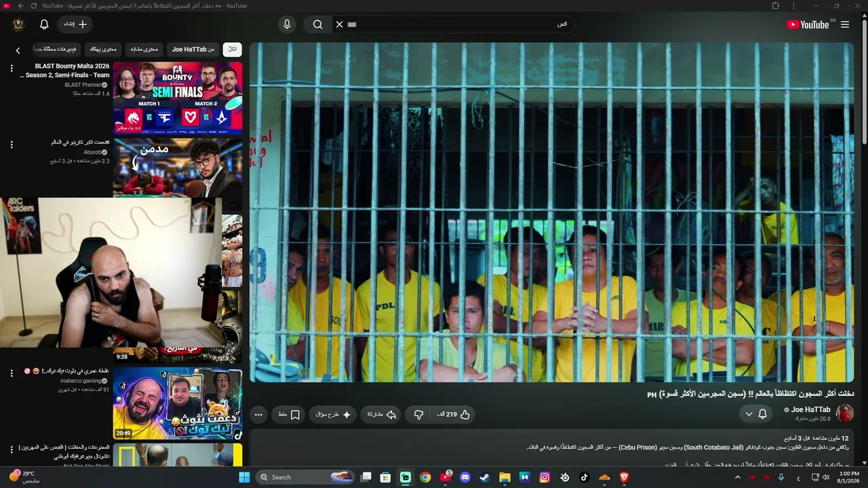
Task: Reload the page with the refresh icon
Action: point(33,6)
